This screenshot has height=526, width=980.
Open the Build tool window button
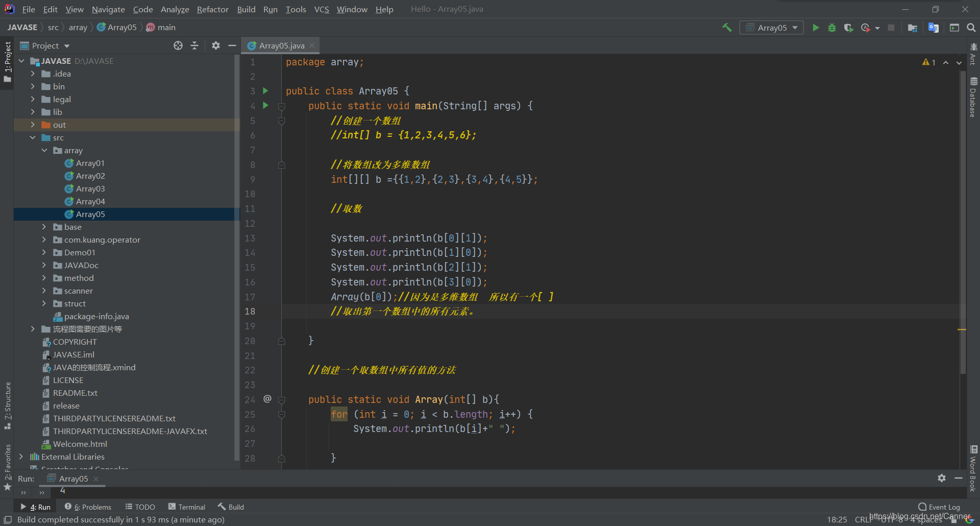click(231, 507)
